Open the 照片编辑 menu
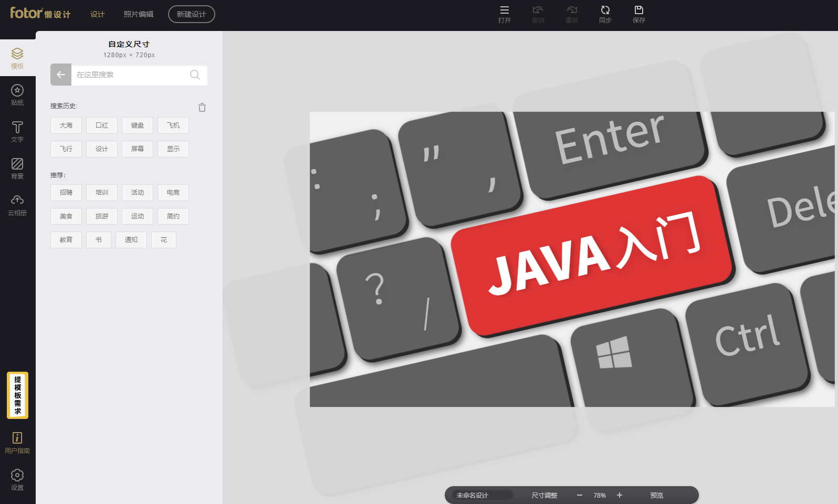 click(139, 14)
